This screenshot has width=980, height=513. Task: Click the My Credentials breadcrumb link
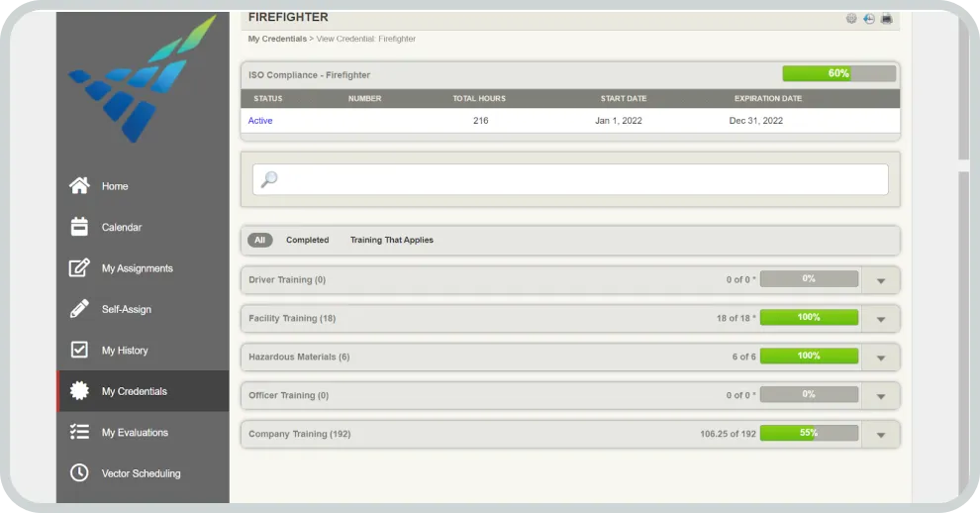point(277,39)
